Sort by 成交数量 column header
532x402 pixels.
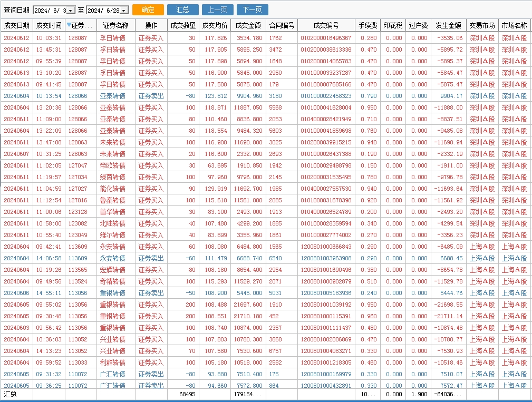click(183, 25)
